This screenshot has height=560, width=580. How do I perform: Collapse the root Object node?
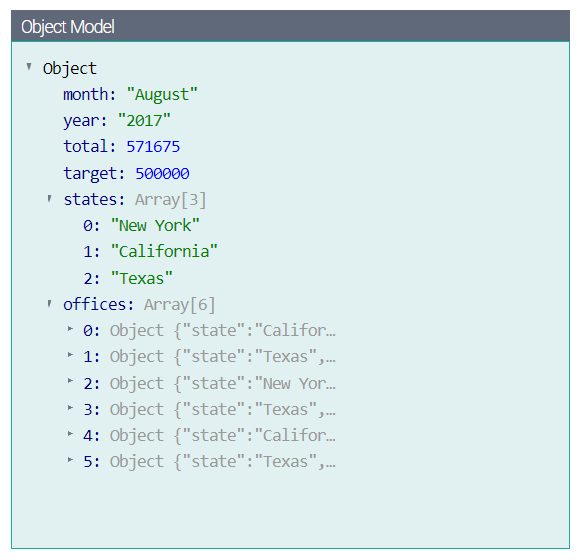(29, 67)
